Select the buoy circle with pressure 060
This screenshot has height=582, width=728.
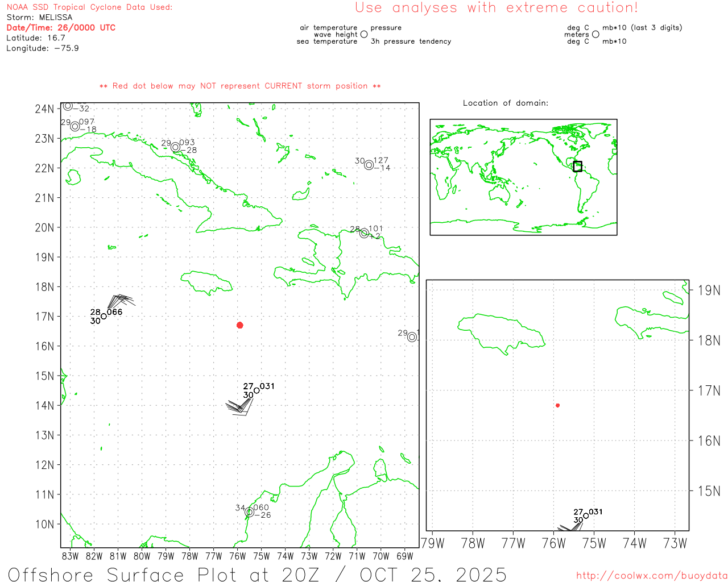coord(249,512)
